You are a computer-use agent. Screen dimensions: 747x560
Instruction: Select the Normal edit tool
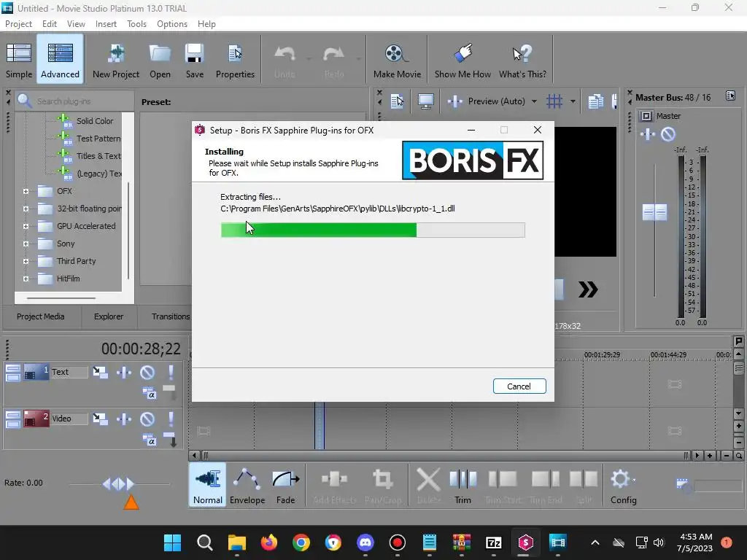pyautogui.click(x=208, y=485)
